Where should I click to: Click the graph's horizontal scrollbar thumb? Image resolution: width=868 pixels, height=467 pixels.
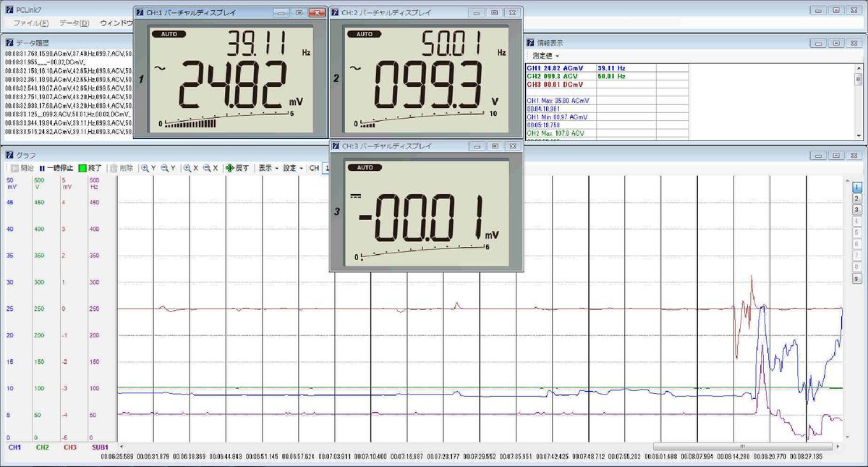click(x=741, y=447)
